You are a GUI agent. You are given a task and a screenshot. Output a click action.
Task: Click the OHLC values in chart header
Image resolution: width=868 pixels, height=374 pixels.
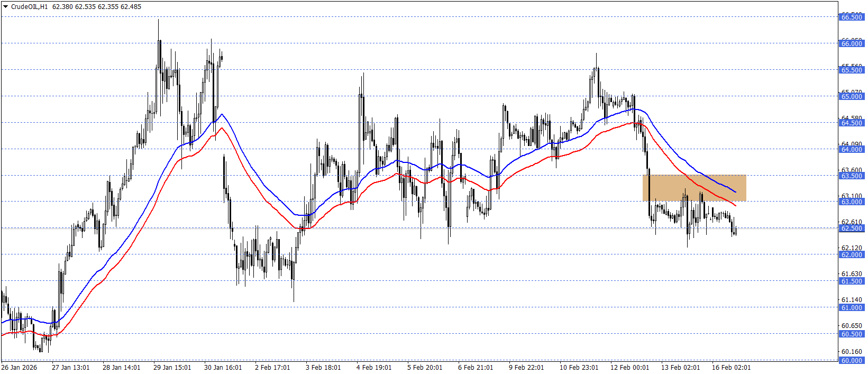[97, 7]
